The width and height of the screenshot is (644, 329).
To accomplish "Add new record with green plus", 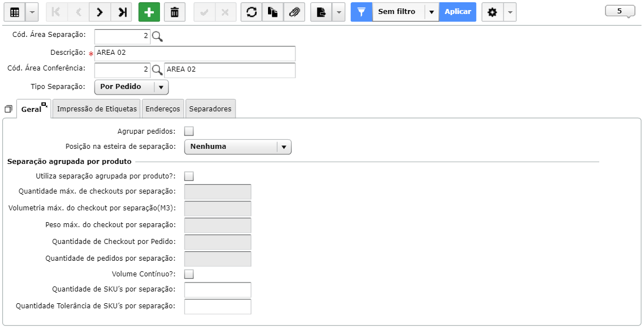I will [x=149, y=12].
